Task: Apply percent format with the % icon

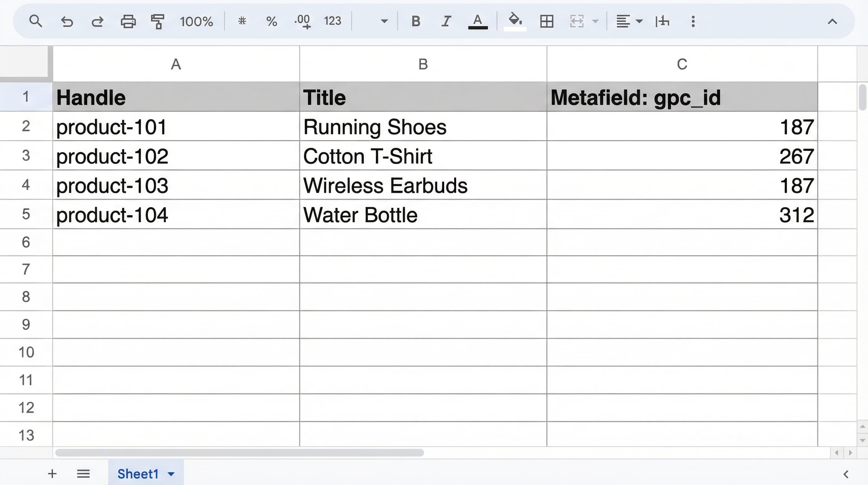Action: pyautogui.click(x=271, y=21)
